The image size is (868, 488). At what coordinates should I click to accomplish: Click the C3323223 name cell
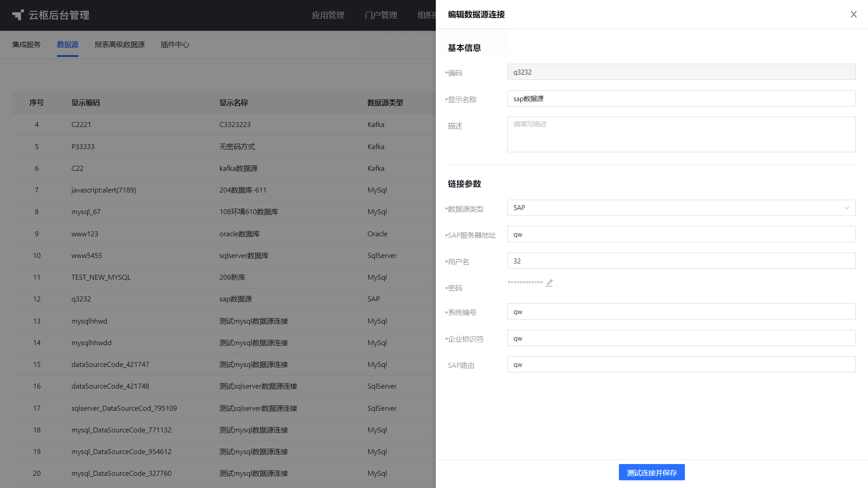click(x=235, y=124)
